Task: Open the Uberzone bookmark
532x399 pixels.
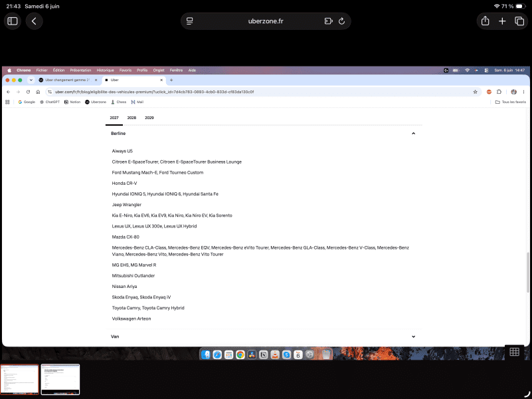Action: [96, 102]
